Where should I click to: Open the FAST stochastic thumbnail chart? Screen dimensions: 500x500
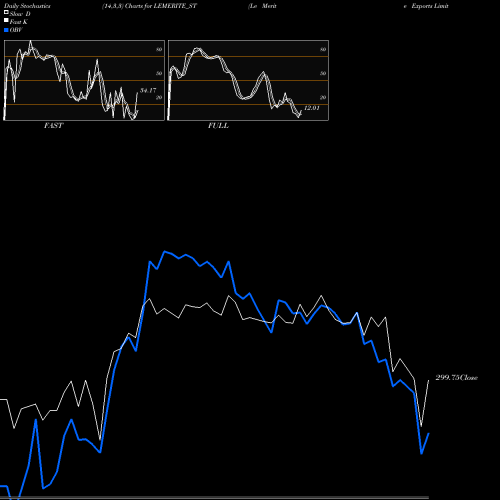84,80
